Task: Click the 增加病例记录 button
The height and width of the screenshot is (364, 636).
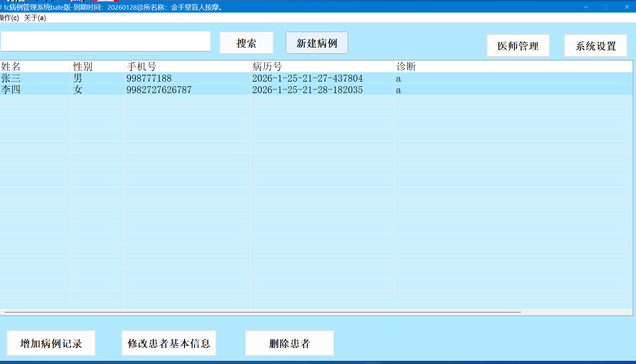Action: click(x=51, y=343)
